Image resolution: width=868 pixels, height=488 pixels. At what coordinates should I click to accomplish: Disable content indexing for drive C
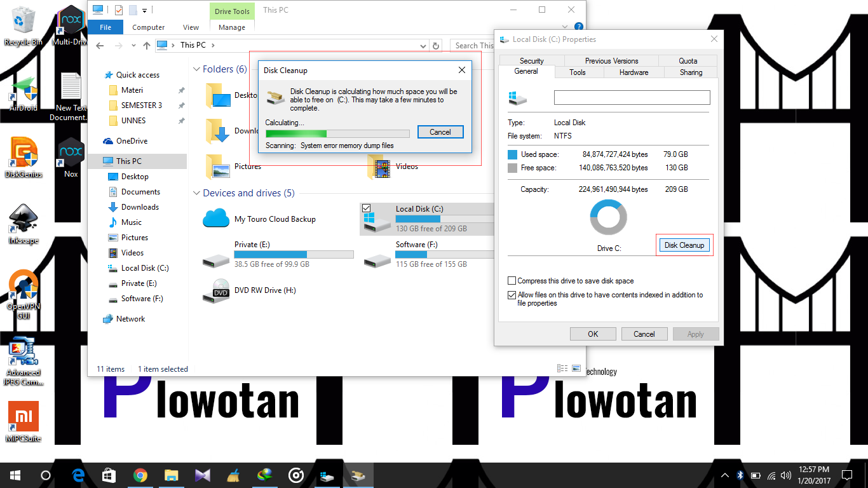click(512, 294)
